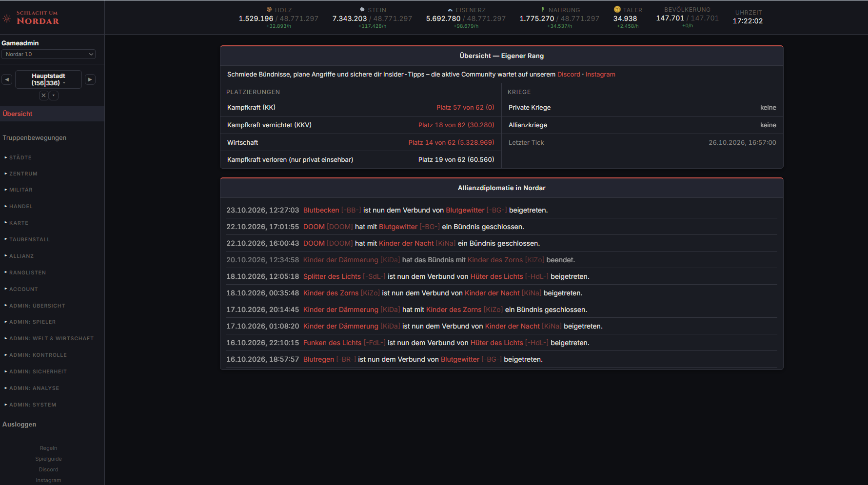868x485 pixels.
Task: Expand the Taubenstall menu section
Action: click(x=27, y=239)
